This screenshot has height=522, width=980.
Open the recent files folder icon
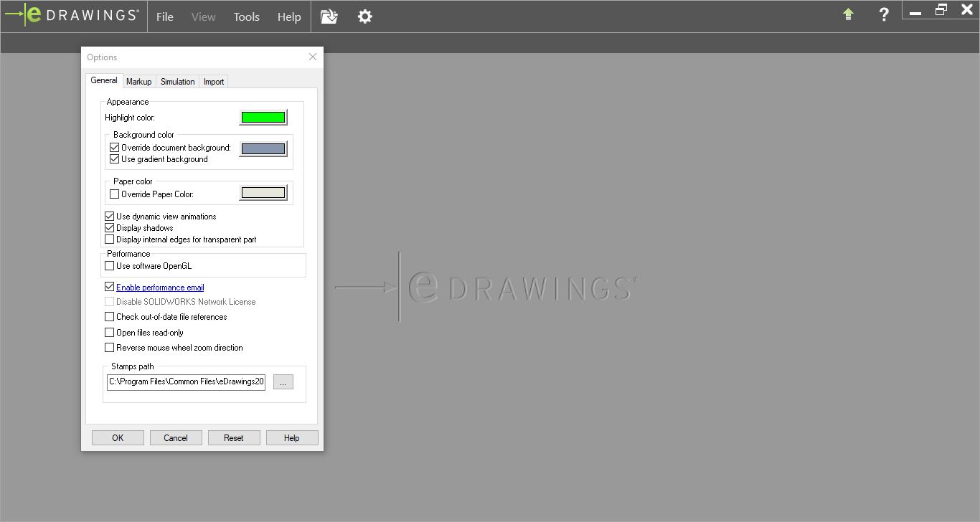coord(329,16)
